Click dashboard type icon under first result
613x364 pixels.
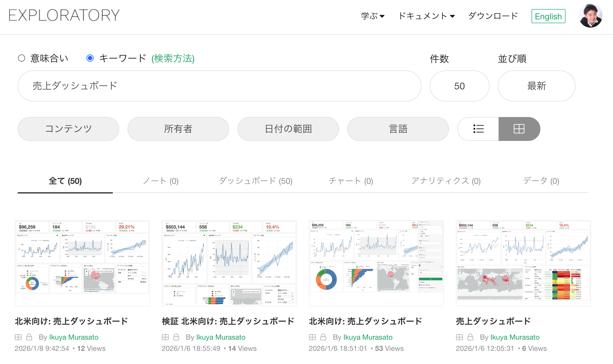pos(18,337)
